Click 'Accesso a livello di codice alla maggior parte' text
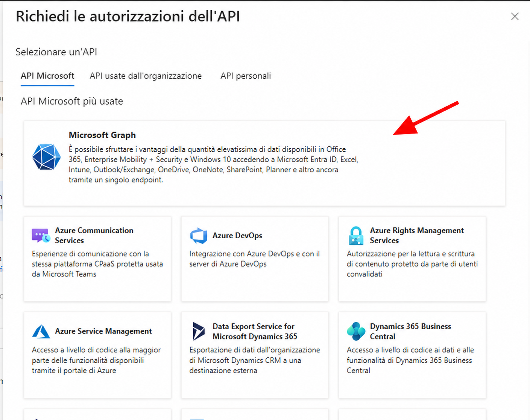The image size is (530, 420). pyautogui.click(x=96, y=360)
